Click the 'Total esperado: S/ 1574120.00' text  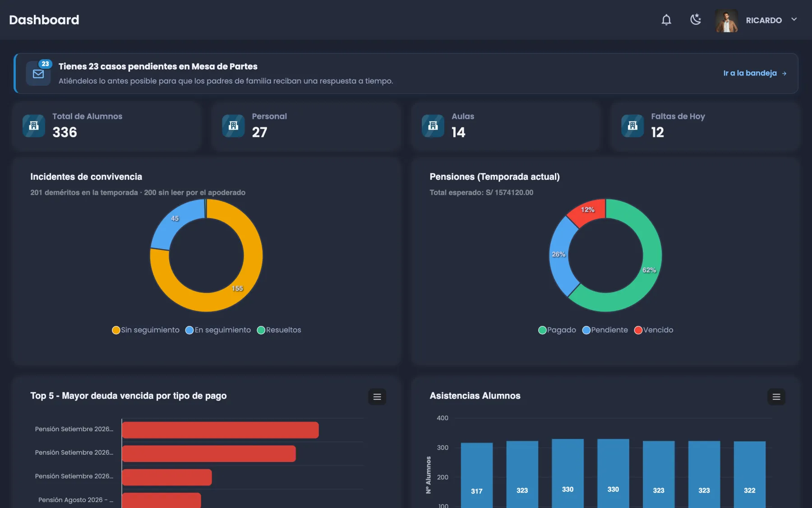pos(481,192)
